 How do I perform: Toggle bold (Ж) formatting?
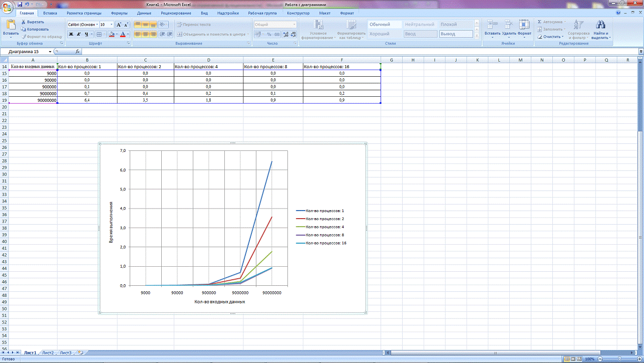click(x=71, y=35)
